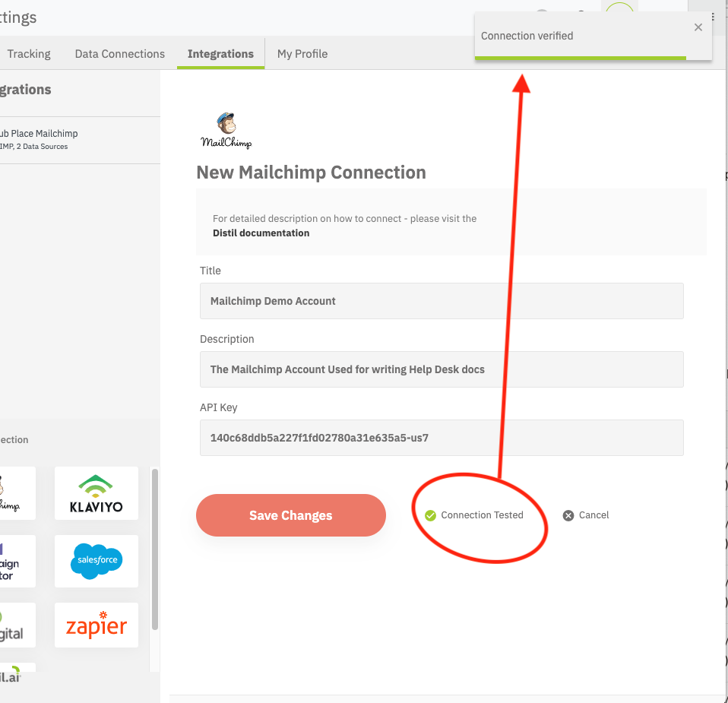Choose the Klaviyo integration tile
Screen dimensions: 728x703
(x=97, y=493)
